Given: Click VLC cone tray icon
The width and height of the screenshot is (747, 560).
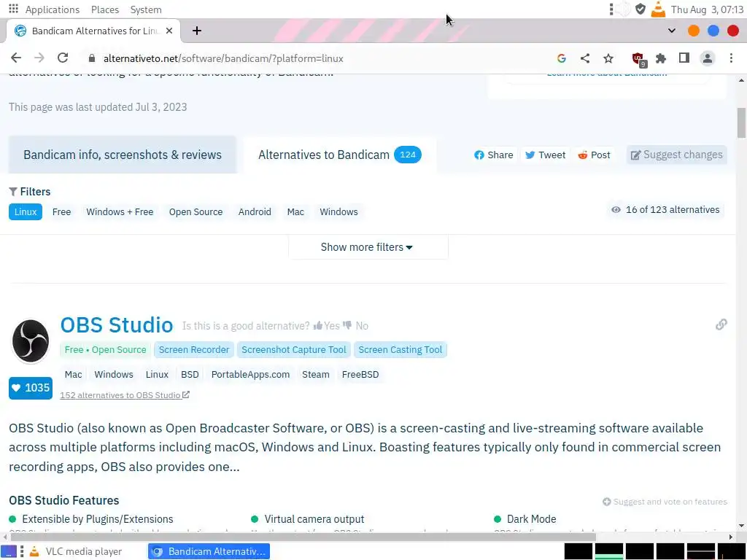Looking at the screenshot, I should [x=658, y=9].
